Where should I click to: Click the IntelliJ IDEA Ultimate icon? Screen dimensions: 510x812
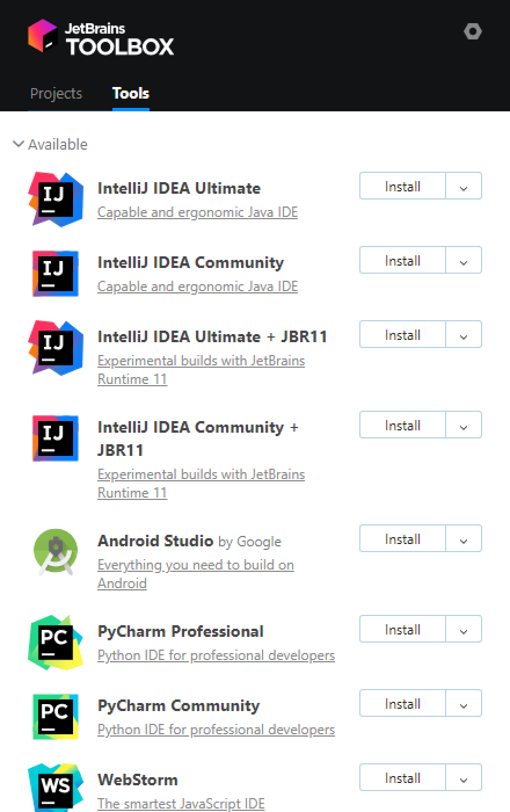tap(56, 199)
